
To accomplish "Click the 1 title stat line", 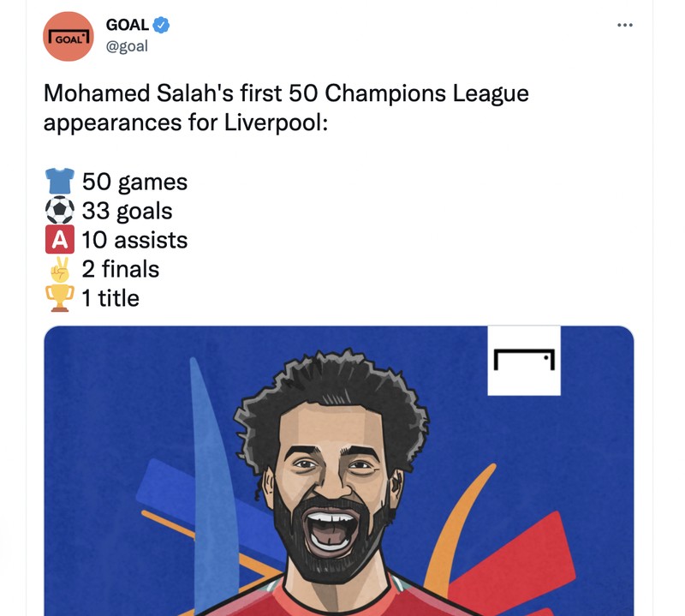I will tap(111, 298).
